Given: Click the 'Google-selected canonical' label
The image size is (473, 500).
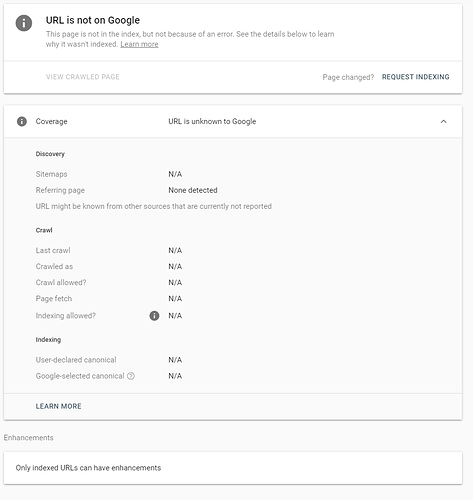Looking at the screenshot, I should 80,376.
